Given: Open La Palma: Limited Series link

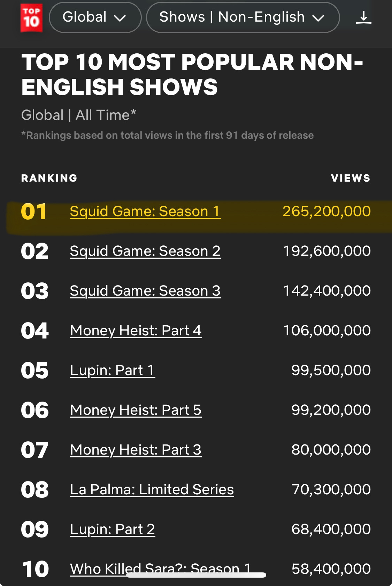Looking at the screenshot, I should (x=152, y=490).
